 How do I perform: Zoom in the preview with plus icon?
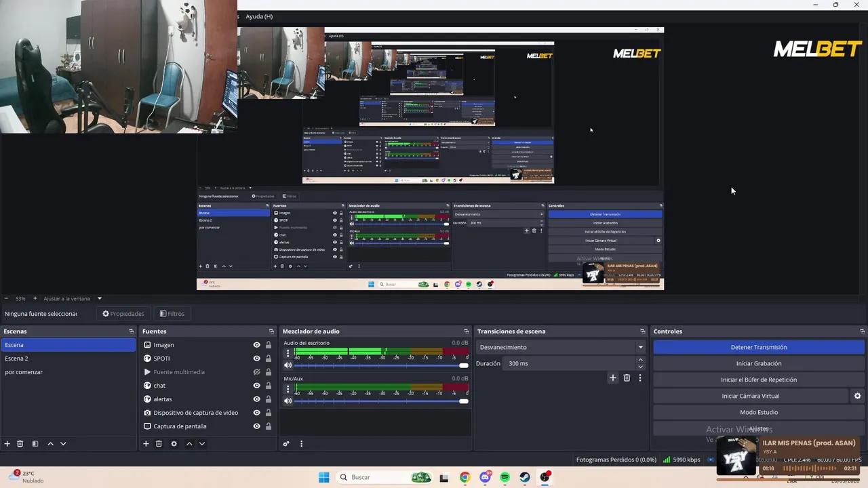(35, 298)
